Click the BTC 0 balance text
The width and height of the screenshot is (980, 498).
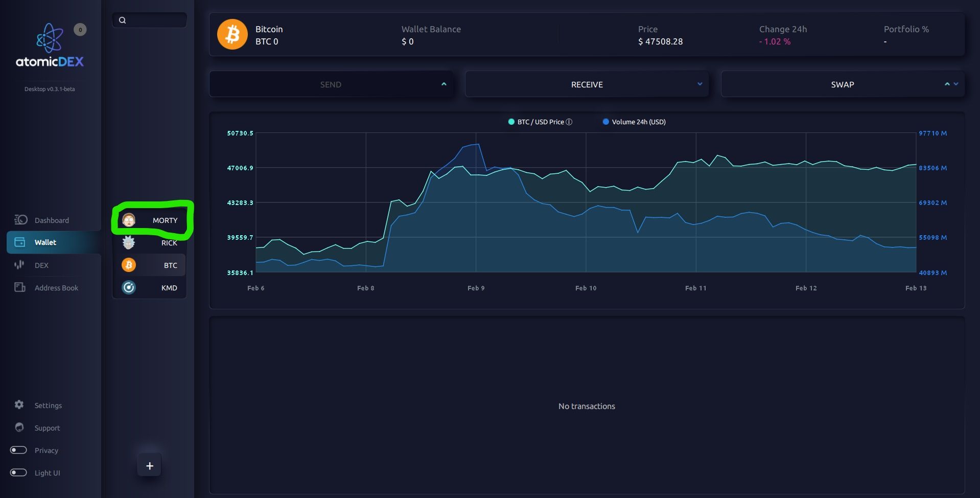point(267,41)
